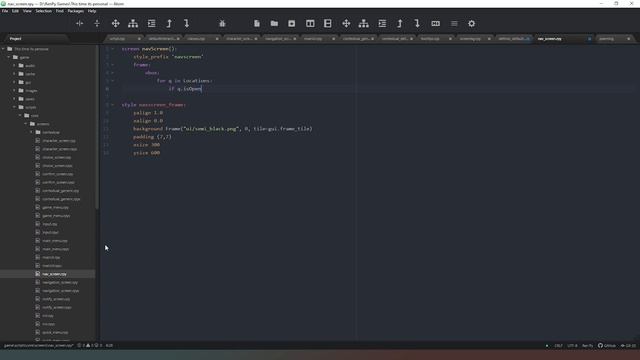
Task: Expand the contextual folder
Action: coord(32,132)
